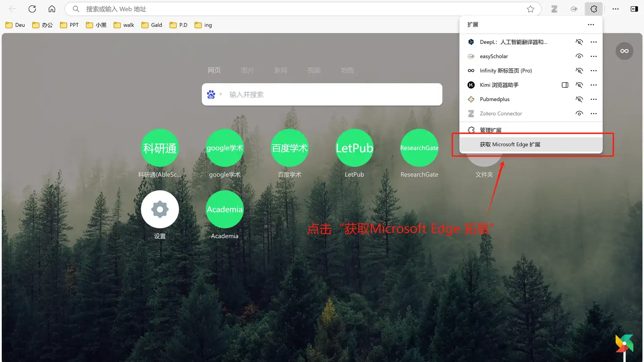This screenshot has width=644, height=362.
Task: Open easyScholar toolbar icon
Action: [x=574, y=9]
